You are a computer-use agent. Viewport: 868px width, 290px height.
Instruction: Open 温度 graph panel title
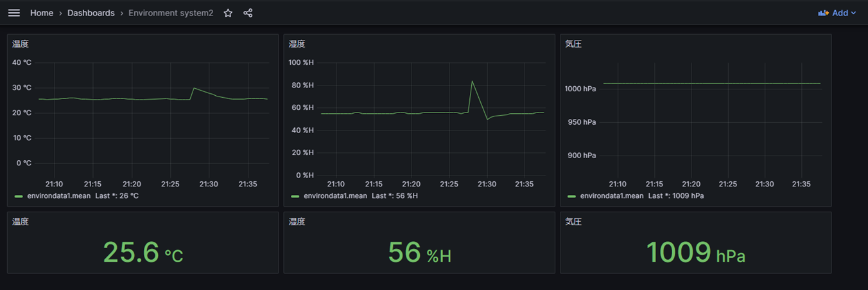click(x=21, y=44)
